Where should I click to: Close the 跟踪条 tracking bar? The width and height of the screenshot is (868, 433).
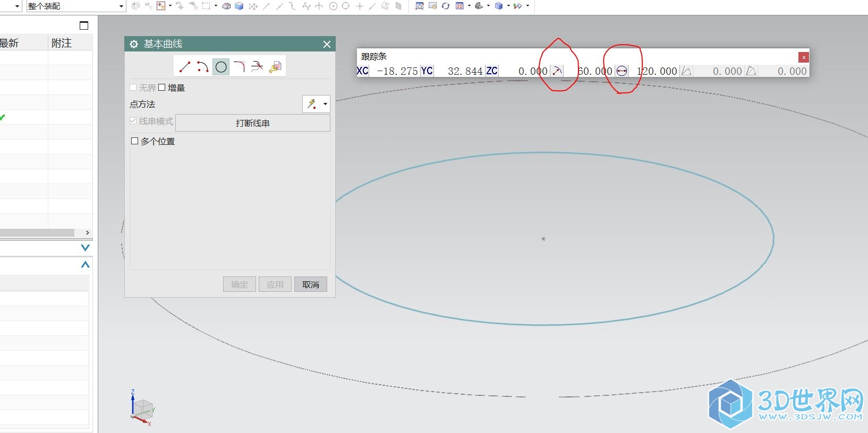click(x=804, y=57)
